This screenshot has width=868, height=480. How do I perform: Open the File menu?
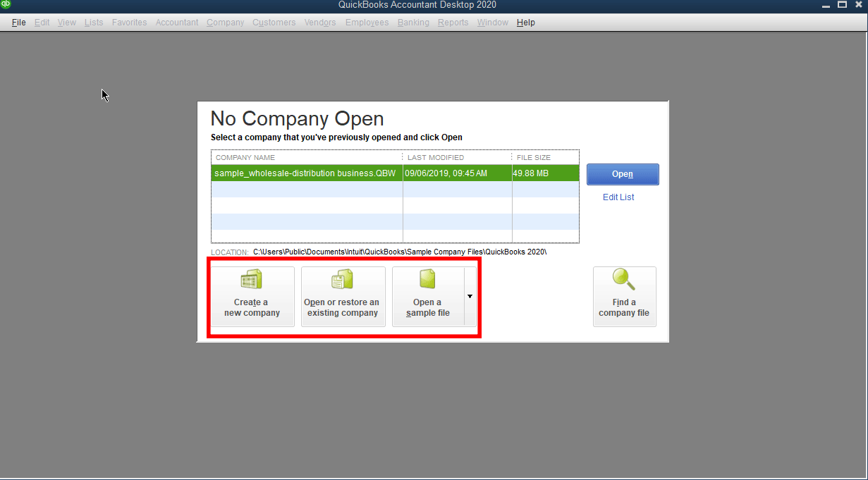(x=19, y=23)
